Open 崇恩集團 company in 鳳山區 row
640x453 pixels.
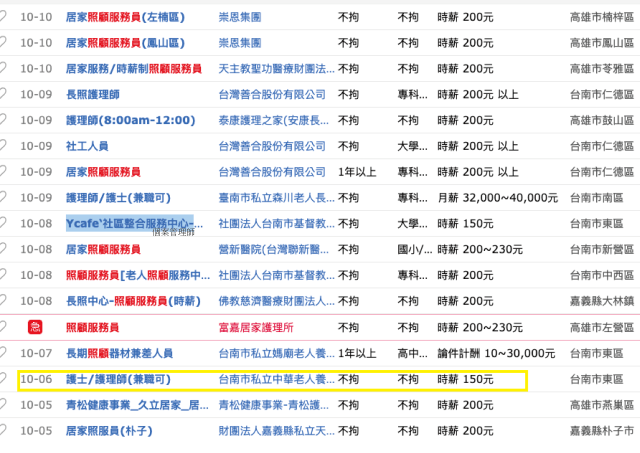(x=240, y=43)
